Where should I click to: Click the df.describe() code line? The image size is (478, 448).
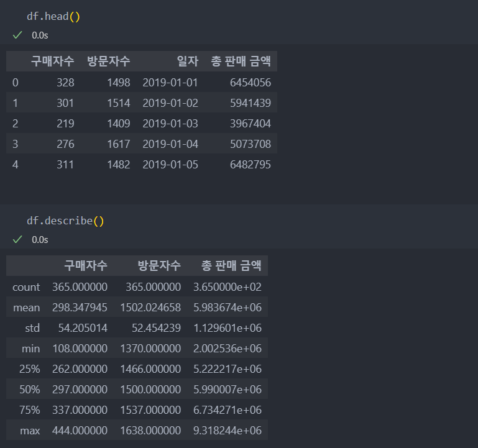click(65, 221)
